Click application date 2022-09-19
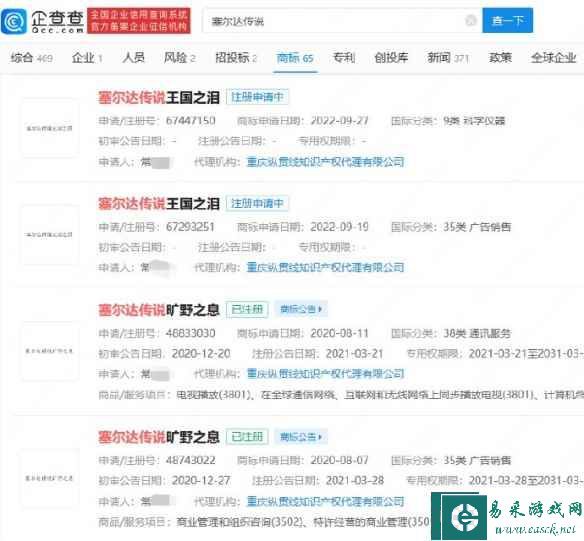Screen dimensions: 584x541 click(x=339, y=227)
